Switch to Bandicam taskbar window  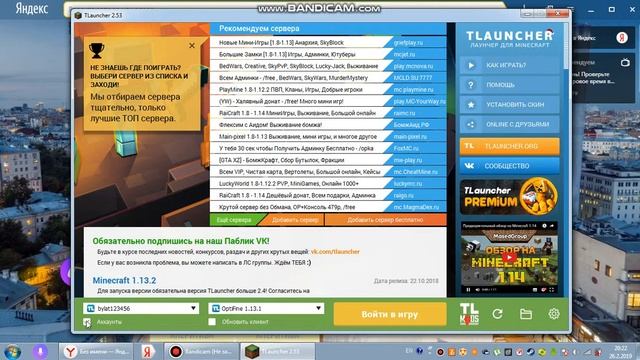click(x=202, y=351)
